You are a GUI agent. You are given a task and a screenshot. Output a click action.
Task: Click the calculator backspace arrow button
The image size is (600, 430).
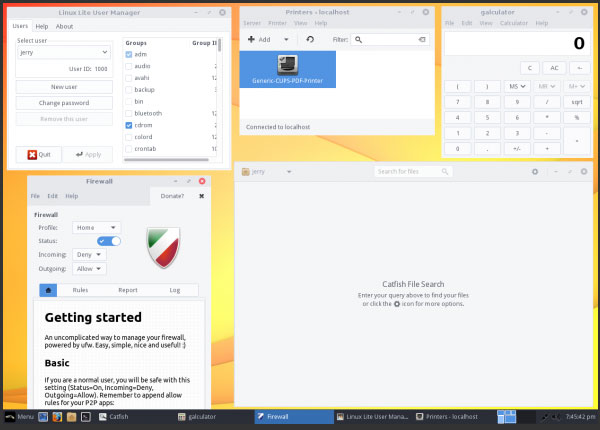point(580,68)
